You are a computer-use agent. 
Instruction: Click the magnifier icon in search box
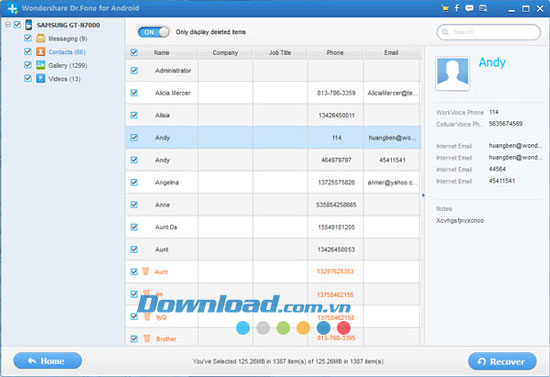(x=445, y=32)
